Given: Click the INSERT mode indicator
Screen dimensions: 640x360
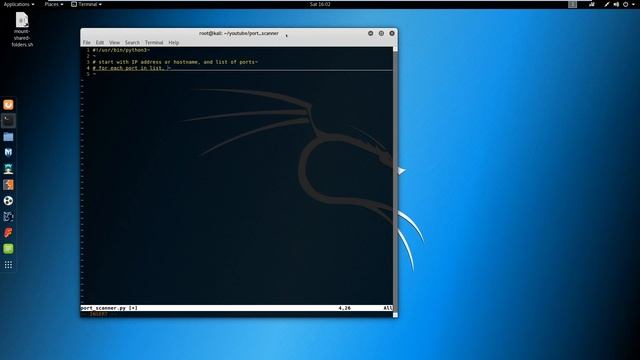Looking at the screenshot, I should click(98, 314).
